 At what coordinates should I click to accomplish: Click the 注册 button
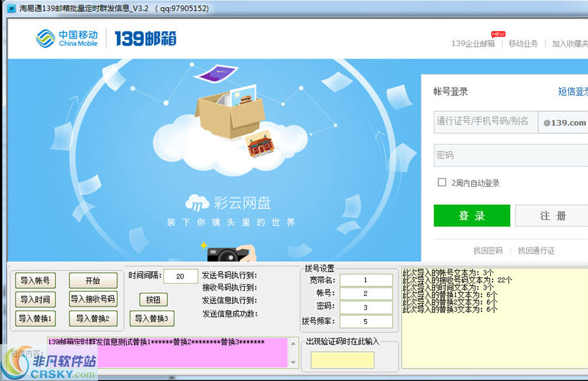(x=551, y=216)
